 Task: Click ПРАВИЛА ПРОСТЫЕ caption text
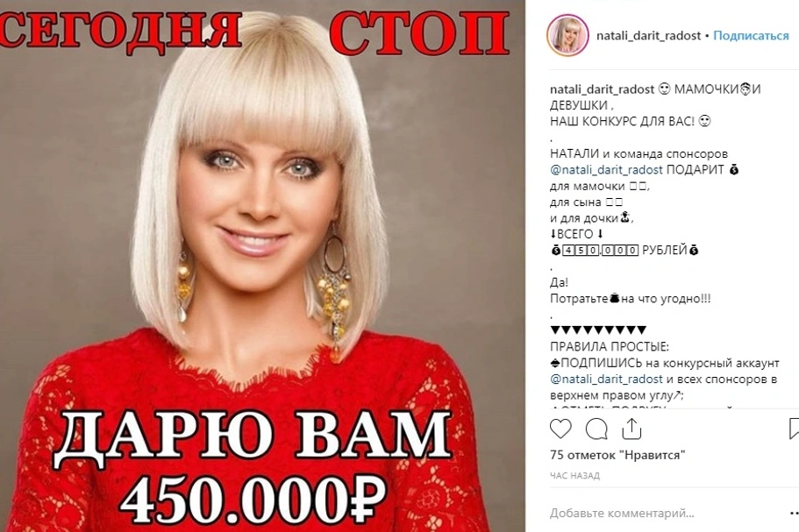610,347
